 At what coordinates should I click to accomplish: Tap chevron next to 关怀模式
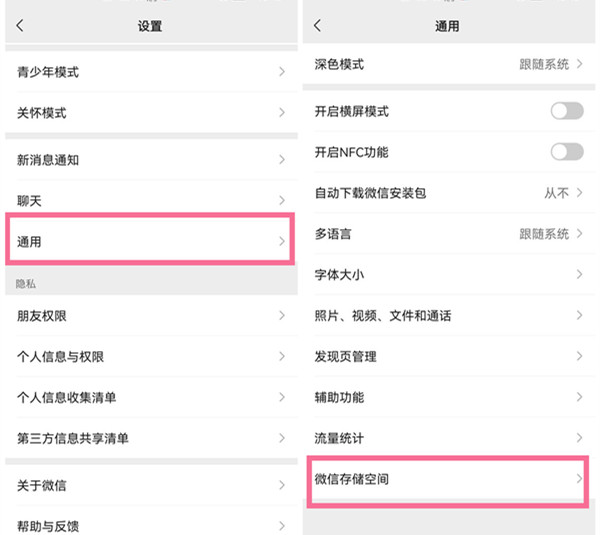(x=282, y=113)
